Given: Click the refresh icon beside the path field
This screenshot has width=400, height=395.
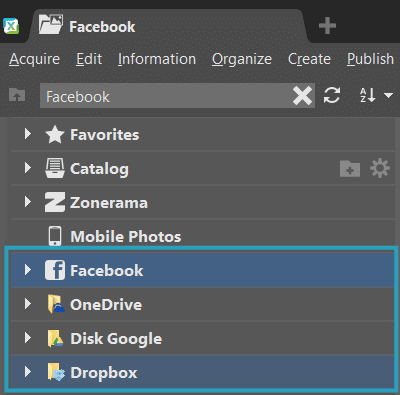Looking at the screenshot, I should [332, 95].
